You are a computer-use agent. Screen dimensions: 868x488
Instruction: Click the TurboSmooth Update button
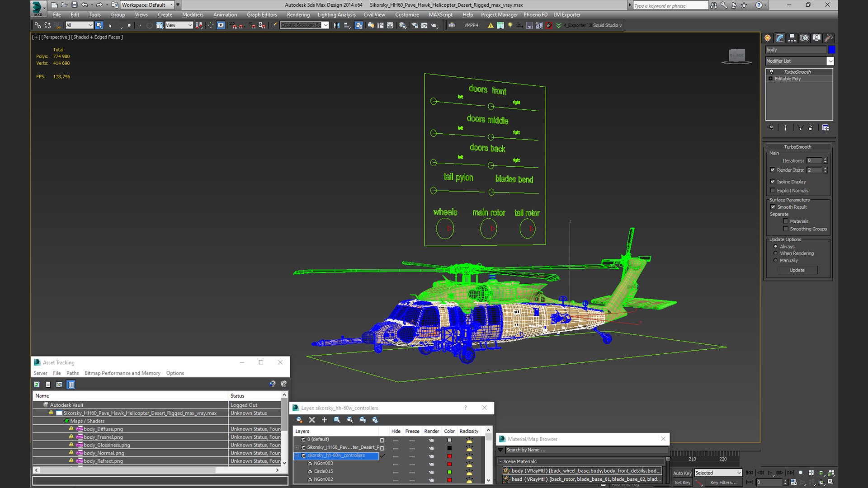[x=797, y=270]
